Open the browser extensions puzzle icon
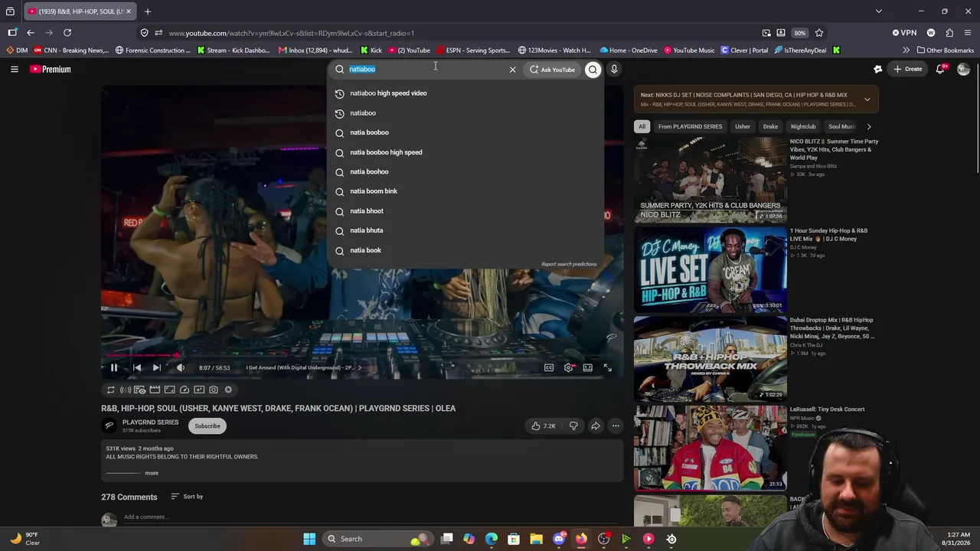Image resolution: width=980 pixels, height=551 pixels. tap(949, 33)
